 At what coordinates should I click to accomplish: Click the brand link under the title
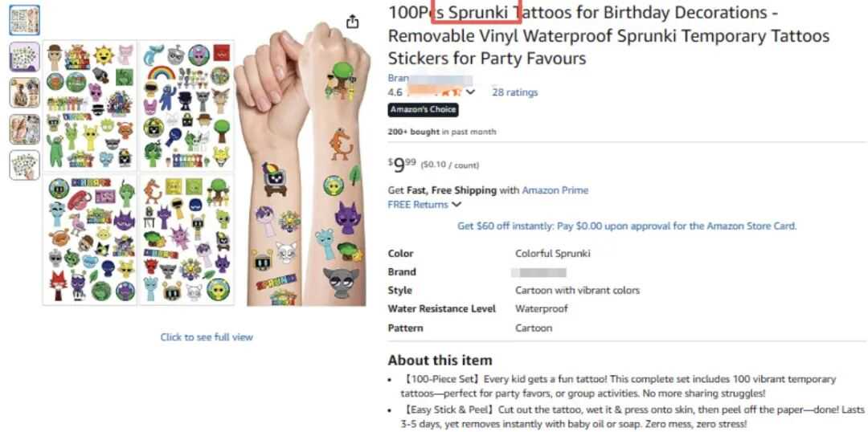pyautogui.click(x=399, y=78)
